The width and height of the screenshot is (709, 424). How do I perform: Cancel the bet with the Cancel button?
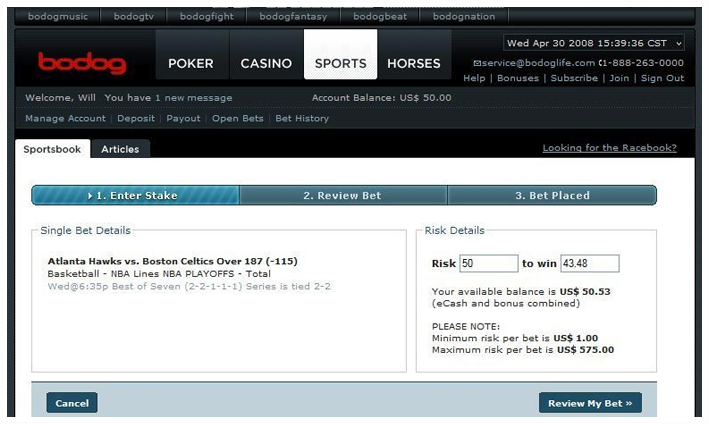point(72,403)
